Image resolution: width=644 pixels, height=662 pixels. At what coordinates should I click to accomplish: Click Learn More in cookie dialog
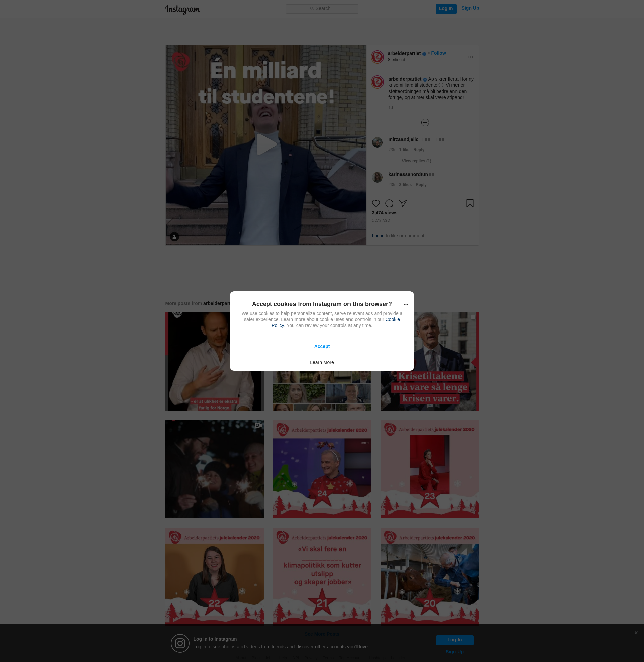[322, 363]
